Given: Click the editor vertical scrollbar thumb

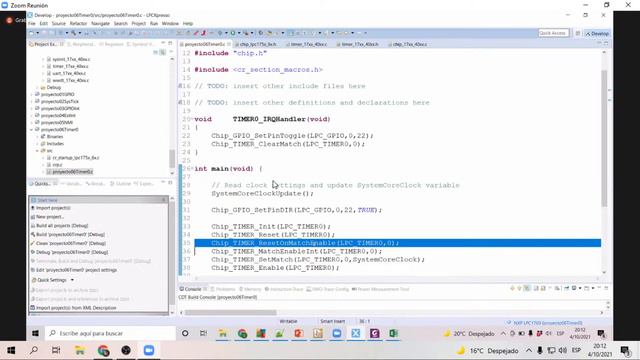Looking at the screenshot, I should coord(604,138).
